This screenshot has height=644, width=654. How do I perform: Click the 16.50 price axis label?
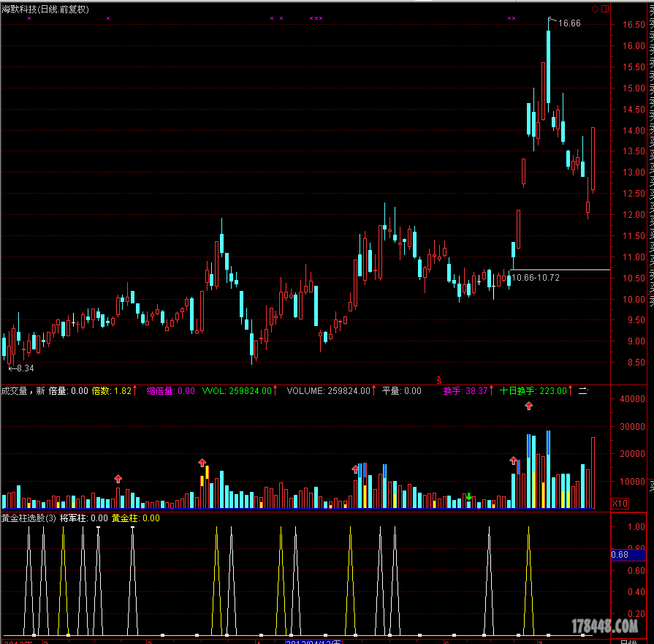(634, 25)
